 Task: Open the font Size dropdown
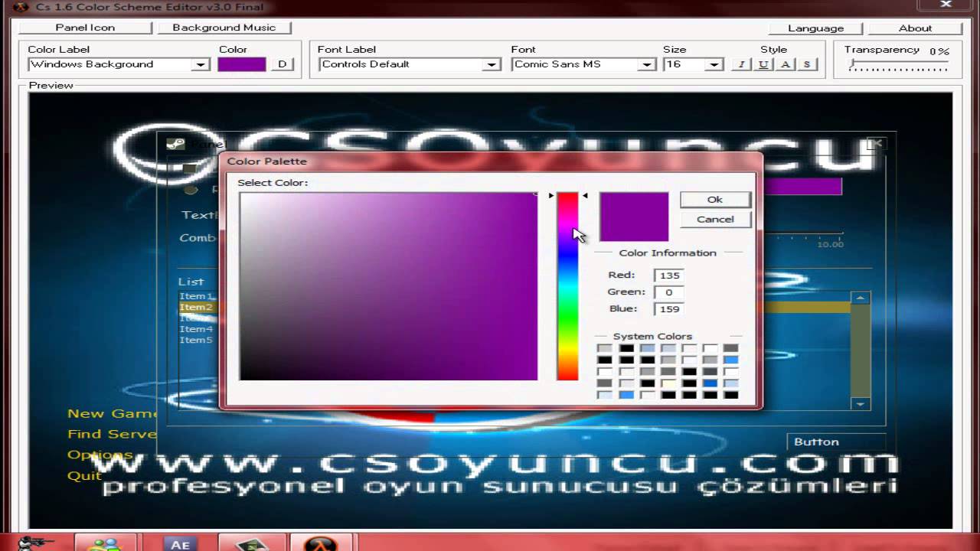714,65
